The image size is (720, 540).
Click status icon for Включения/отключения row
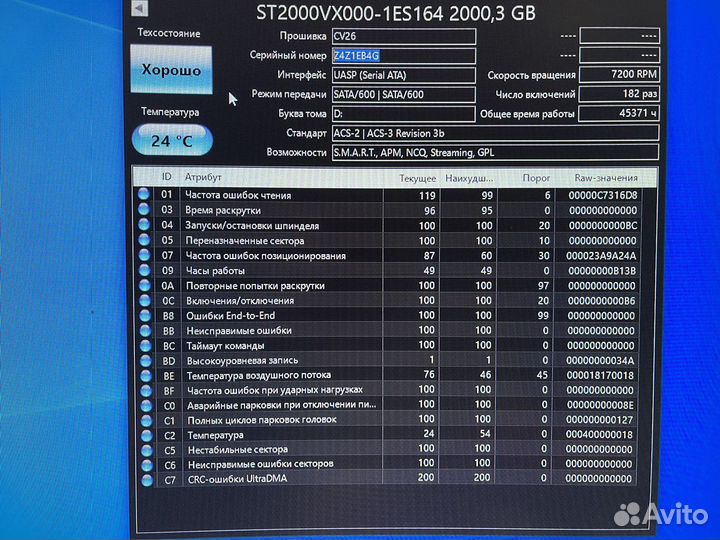click(145, 300)
